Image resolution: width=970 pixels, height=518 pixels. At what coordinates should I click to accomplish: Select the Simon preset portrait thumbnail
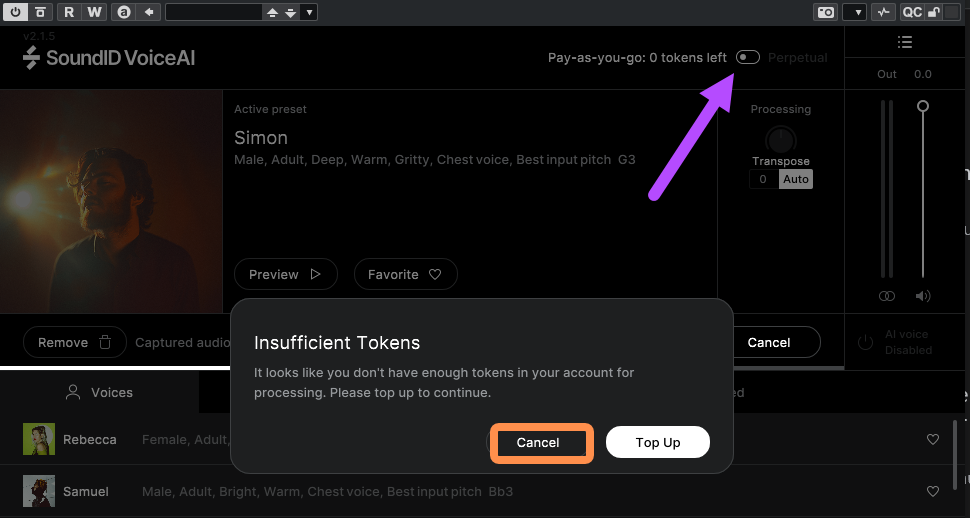111,202
